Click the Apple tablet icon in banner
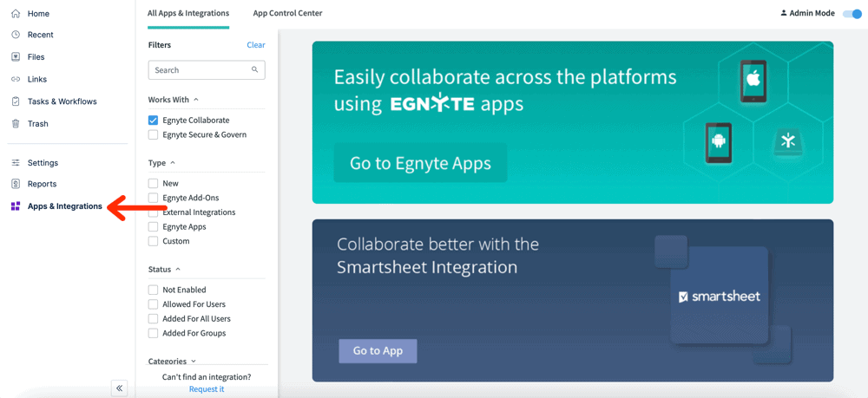Image resolution: width=868 pixels, height=398 pixels. click(753, 81)
